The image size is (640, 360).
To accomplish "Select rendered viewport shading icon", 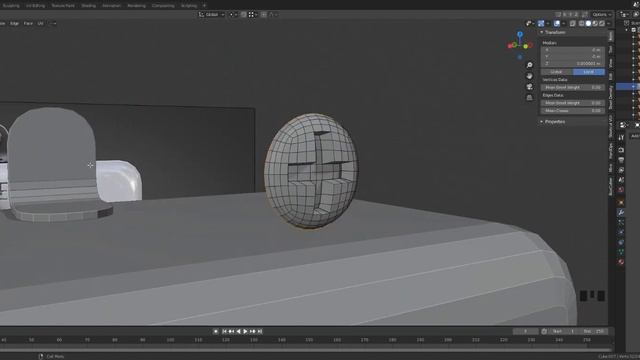I will [602, 23].
